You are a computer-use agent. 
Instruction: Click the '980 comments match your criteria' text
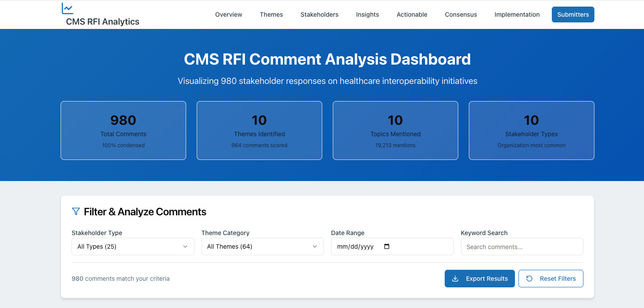tap(120, 279)
